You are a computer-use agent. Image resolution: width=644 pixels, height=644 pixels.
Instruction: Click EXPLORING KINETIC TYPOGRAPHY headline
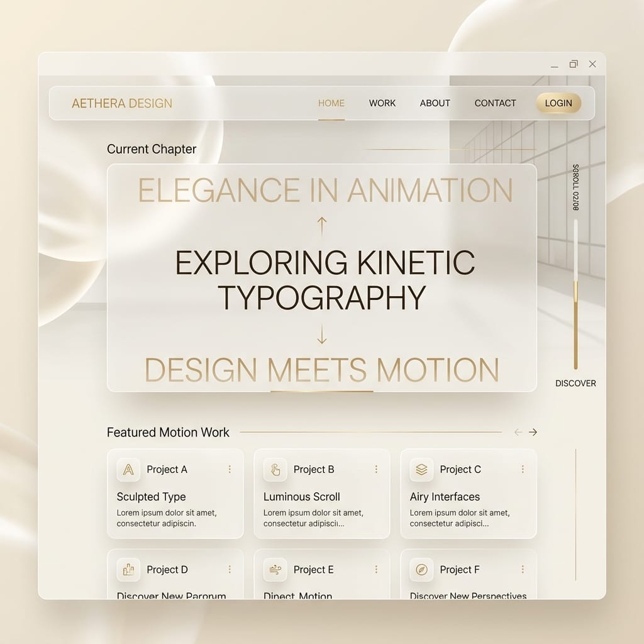tap(325, 280)
